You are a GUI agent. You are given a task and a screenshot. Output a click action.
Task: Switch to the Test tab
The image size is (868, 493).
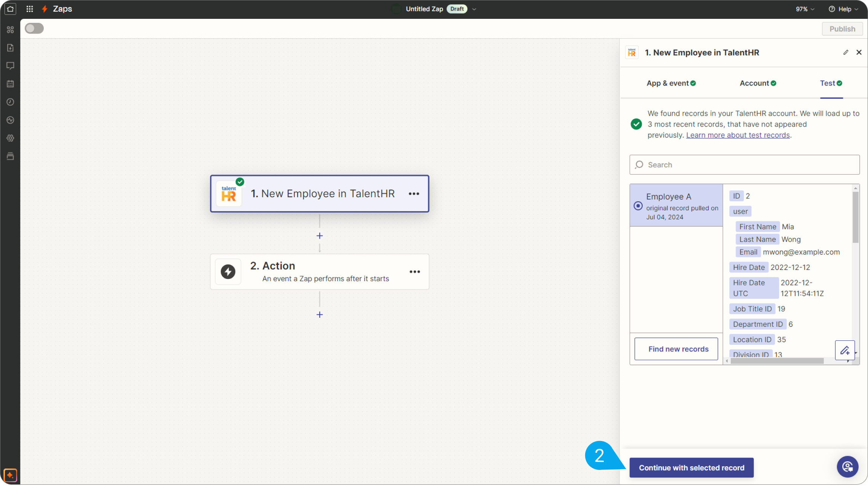[x=831, y=83]
